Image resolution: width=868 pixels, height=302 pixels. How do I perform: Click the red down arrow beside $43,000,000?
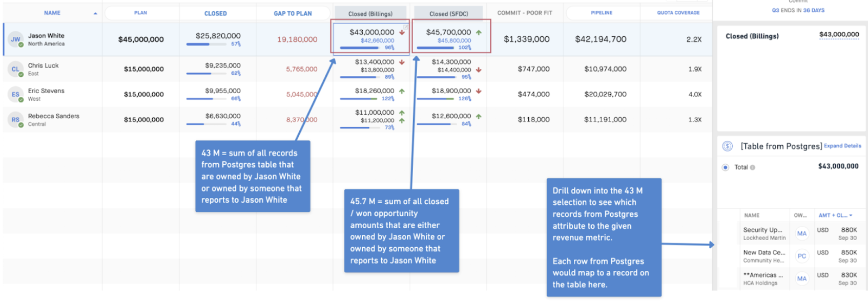pos(402,32)
